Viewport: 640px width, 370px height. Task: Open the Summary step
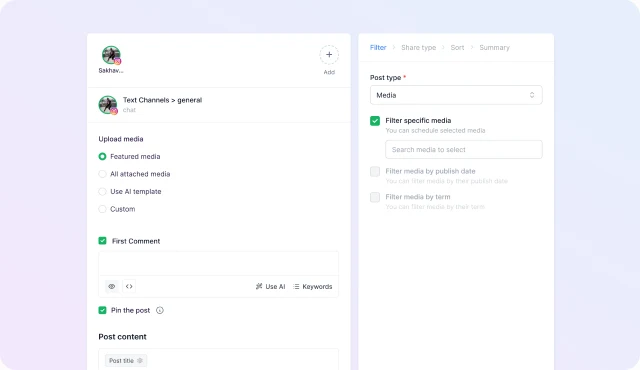tap(494, 48)
